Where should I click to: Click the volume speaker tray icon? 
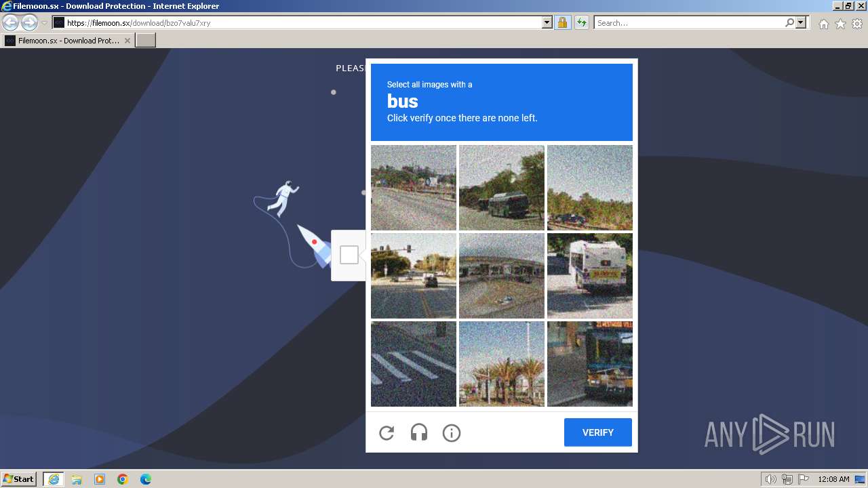click(x=771, y=479)
